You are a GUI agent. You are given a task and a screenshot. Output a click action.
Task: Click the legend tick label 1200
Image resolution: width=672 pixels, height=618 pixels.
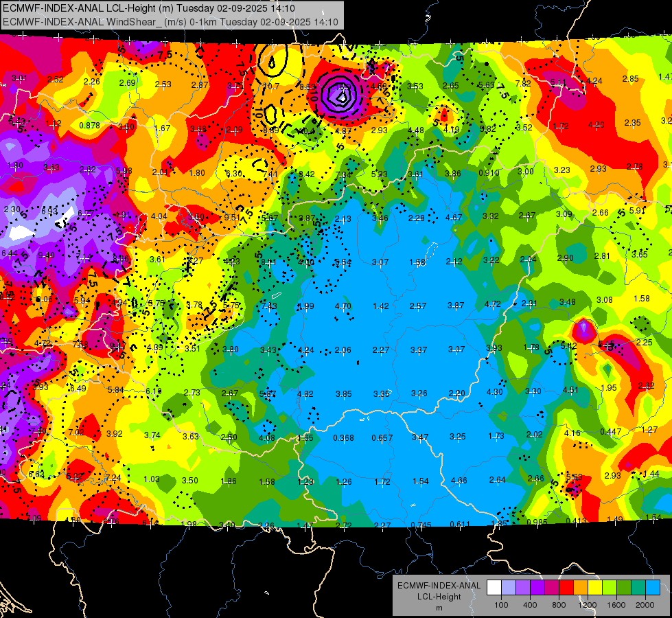pos(588,605)
